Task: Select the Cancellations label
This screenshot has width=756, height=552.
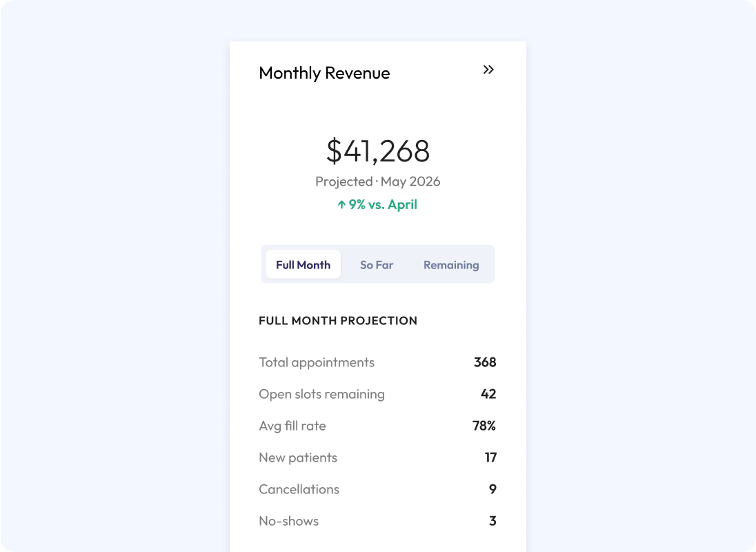Action: click(x=299, y=489)
